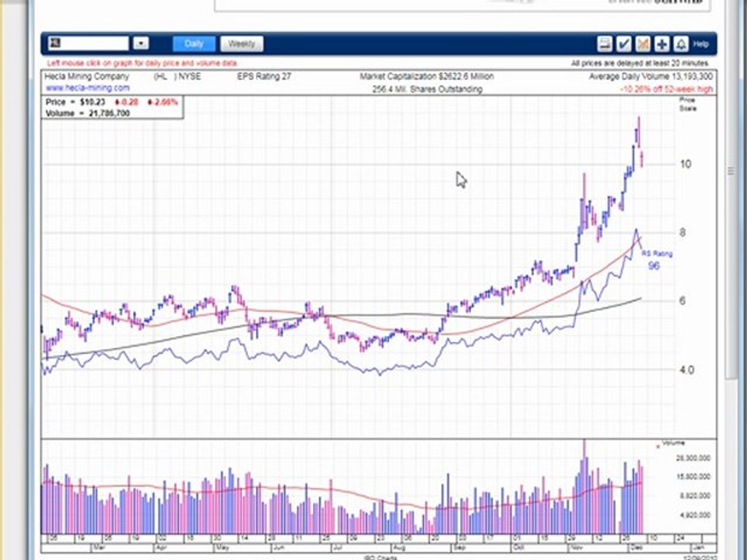
Task: Click the Volume = 21,786,700 readout
Action: (x=88, y=114)
